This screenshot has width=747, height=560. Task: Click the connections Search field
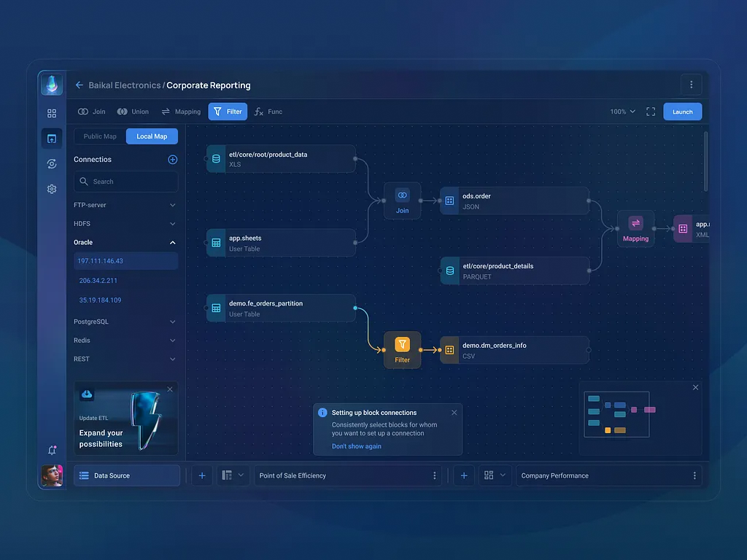[x=125, y=182]
